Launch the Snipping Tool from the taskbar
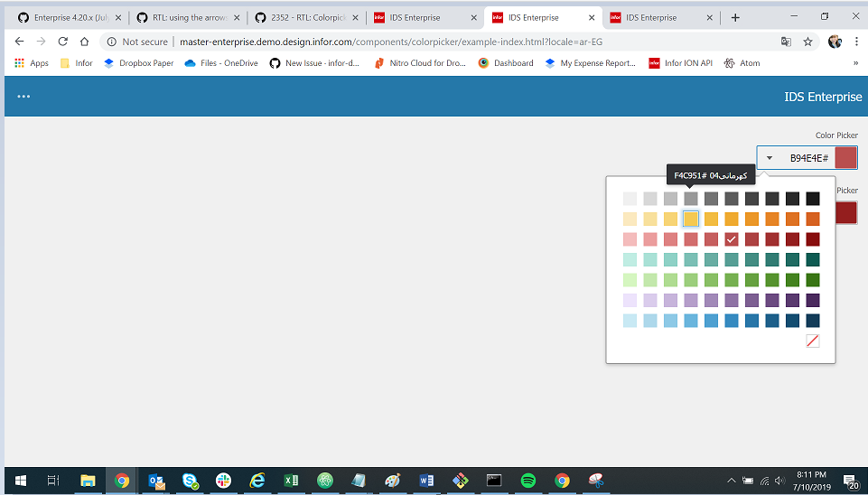The width and height of the screenshot is (868, 495). [x=596, y=480]
